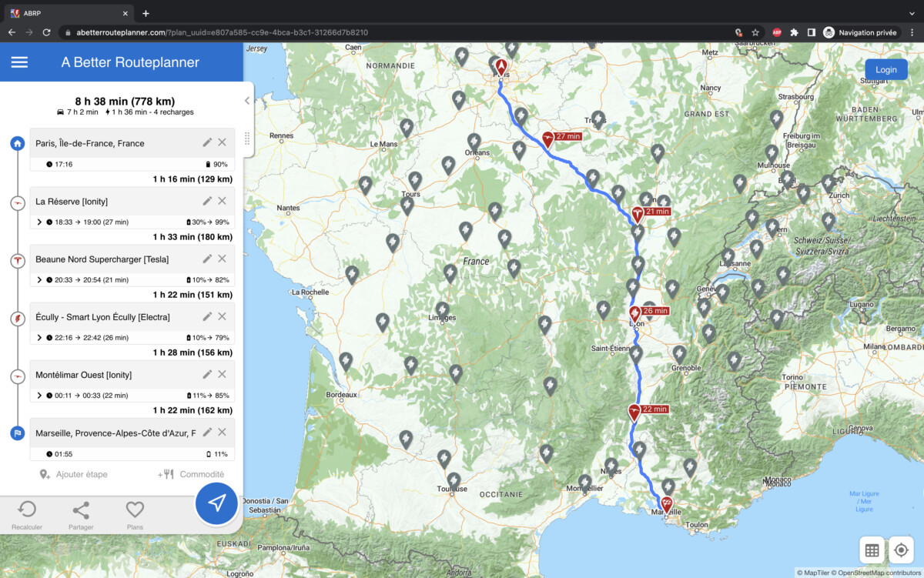This screenshot has width=924, height=578.
Task: Click the MapTiler attribution link
Action: pyautogui.click(x=812, y=573)
